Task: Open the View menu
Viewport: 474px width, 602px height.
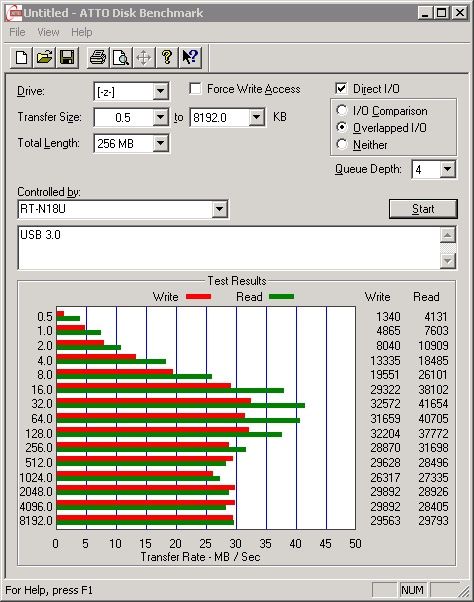Action: pos(48,32)
